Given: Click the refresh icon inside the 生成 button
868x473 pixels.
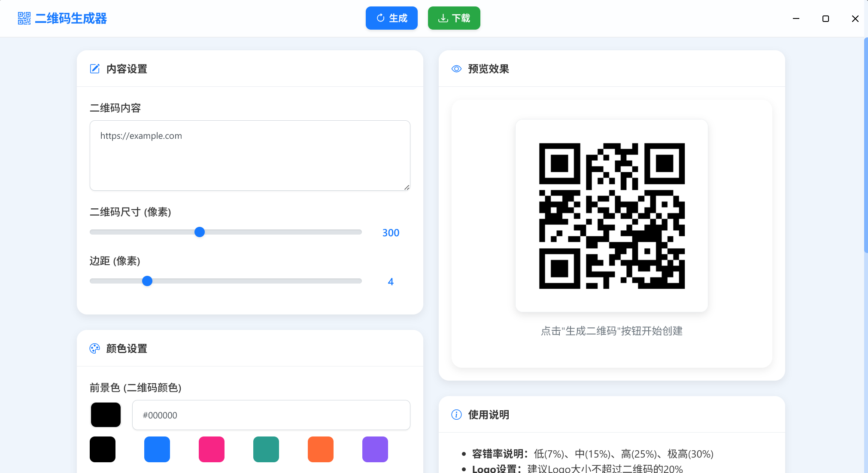Looking at the screenshot, I should pyautogui.click(x=380, y=18).
